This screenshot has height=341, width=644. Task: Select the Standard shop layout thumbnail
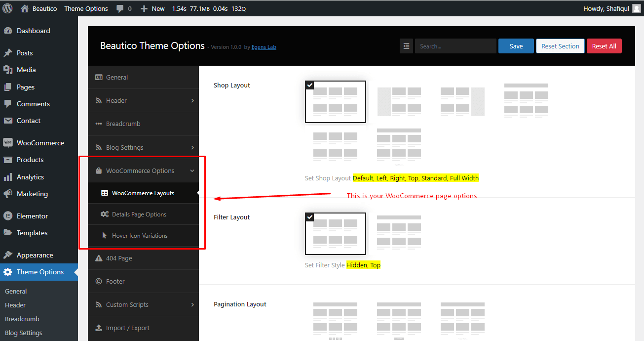pos(336,146)
